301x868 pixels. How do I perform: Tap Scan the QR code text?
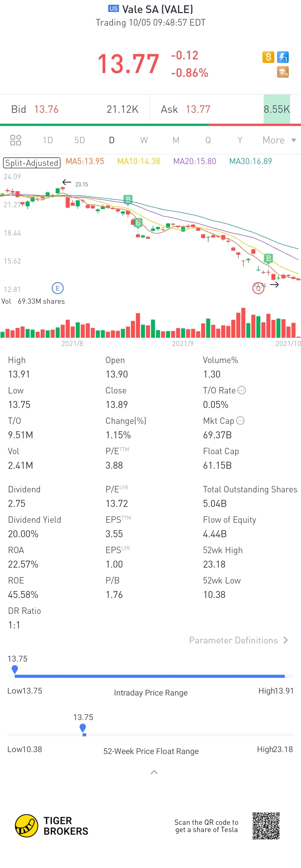pos(206,826)
